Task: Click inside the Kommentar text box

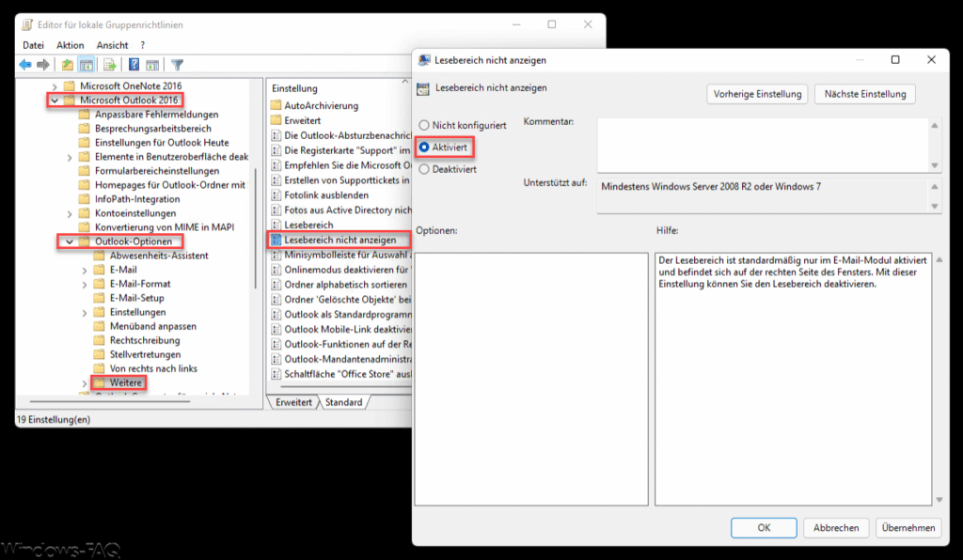Action: point(763,145)
